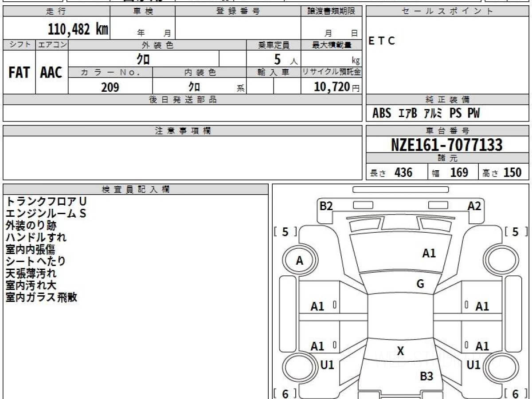The image size is (532, 399).
Task: Select the アルミ equipment entry
Action: (433, 113)
